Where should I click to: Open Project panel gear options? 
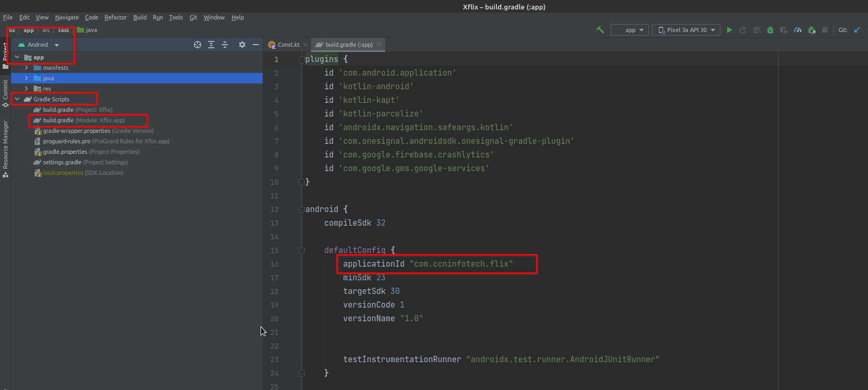pyautogui.click(x=242, y=45)
